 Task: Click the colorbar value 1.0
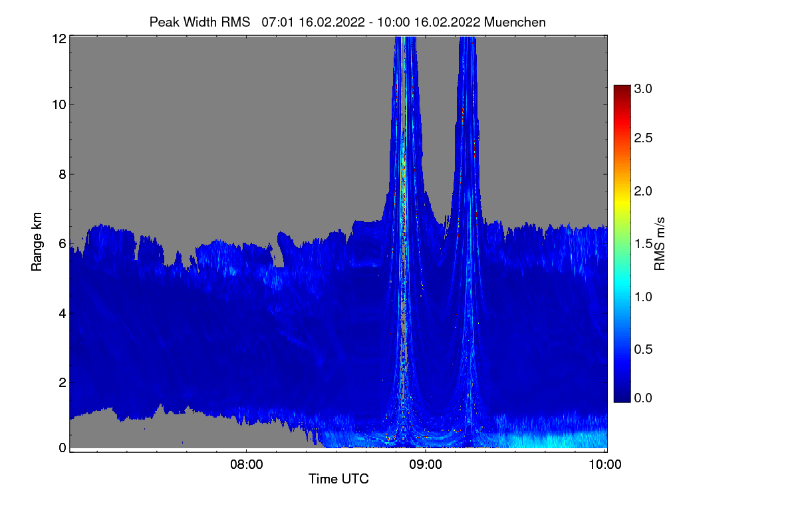(x=642, y=296)
